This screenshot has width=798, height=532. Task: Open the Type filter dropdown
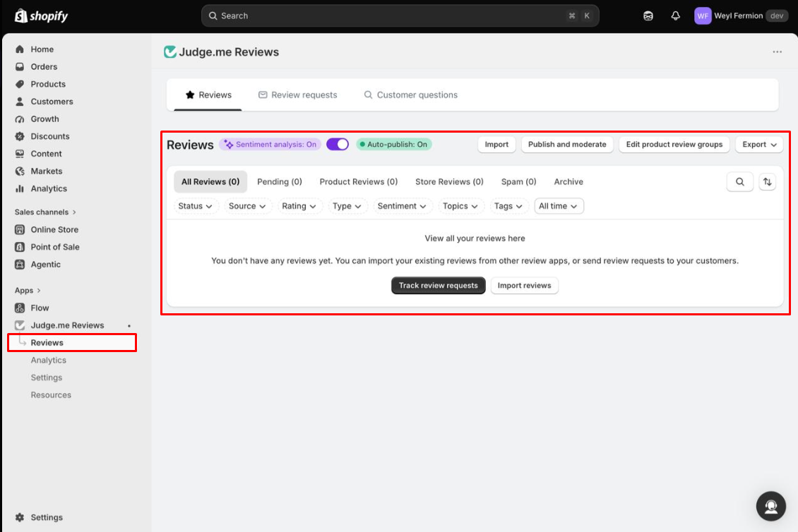click(347, 206)
